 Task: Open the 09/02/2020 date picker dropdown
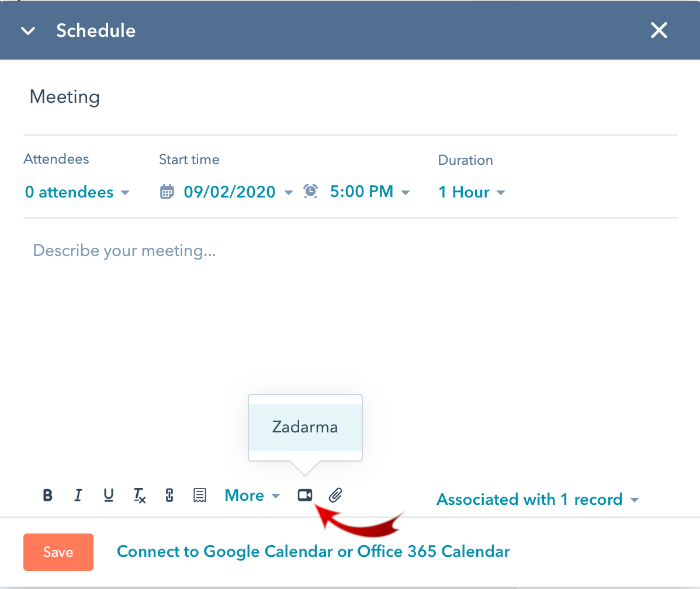(238, 192)
